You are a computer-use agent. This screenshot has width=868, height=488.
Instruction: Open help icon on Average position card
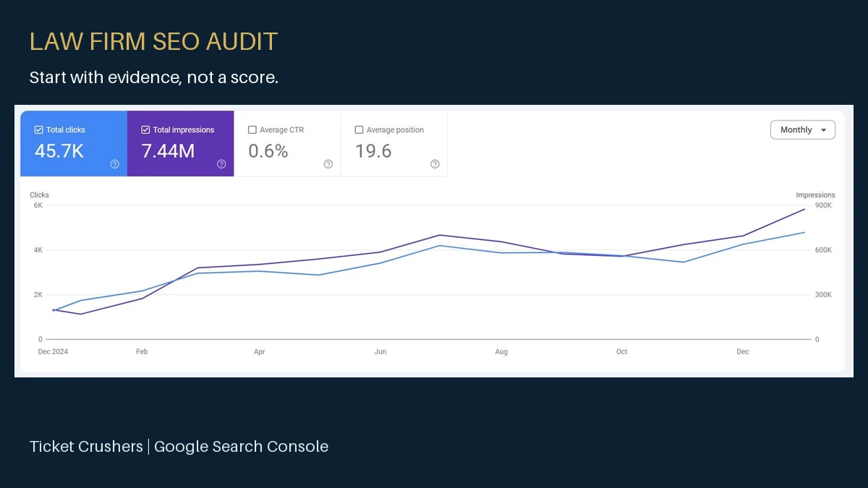coord(435,164)
